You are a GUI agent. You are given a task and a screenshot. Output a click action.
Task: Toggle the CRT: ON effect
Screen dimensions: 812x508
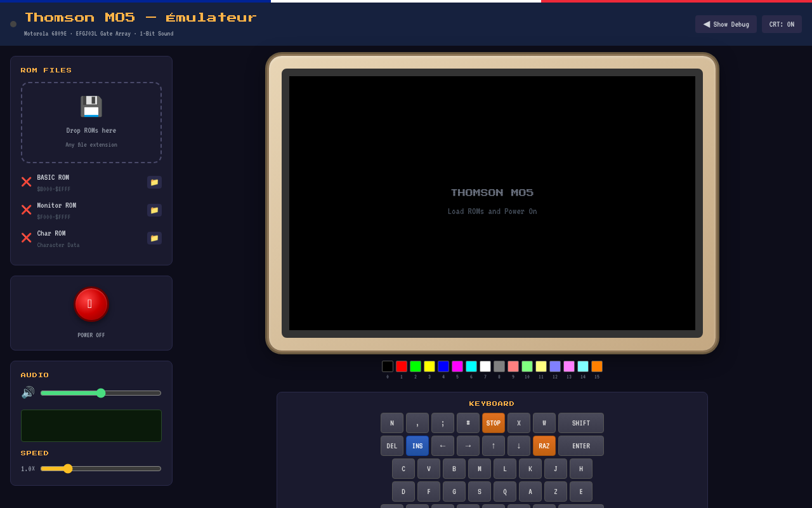[782, 24]
